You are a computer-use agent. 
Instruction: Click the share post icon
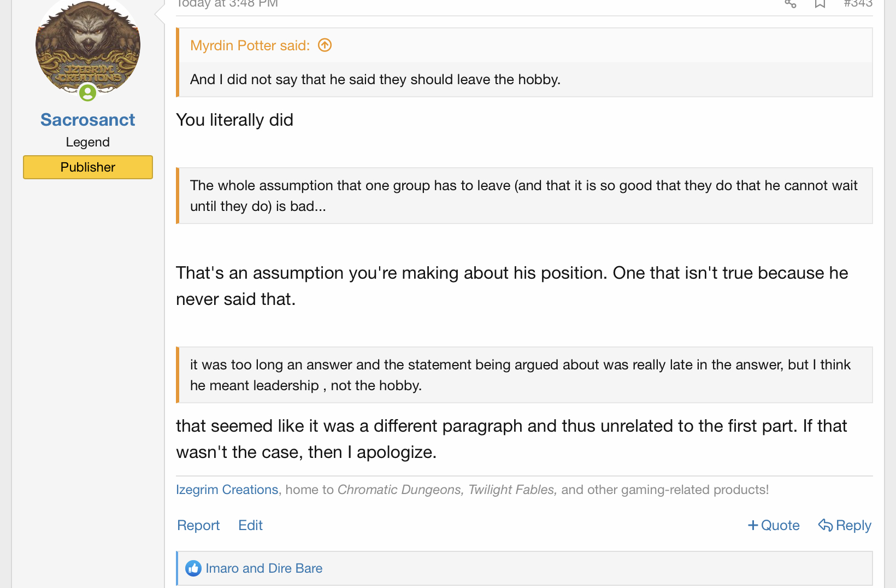click(791, 4)
